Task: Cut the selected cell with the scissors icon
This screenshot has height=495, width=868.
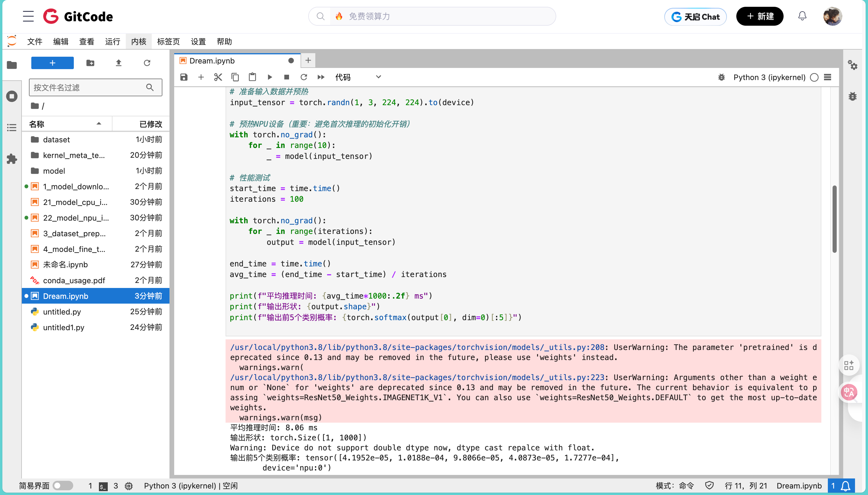Action: [x=218, y=77]
